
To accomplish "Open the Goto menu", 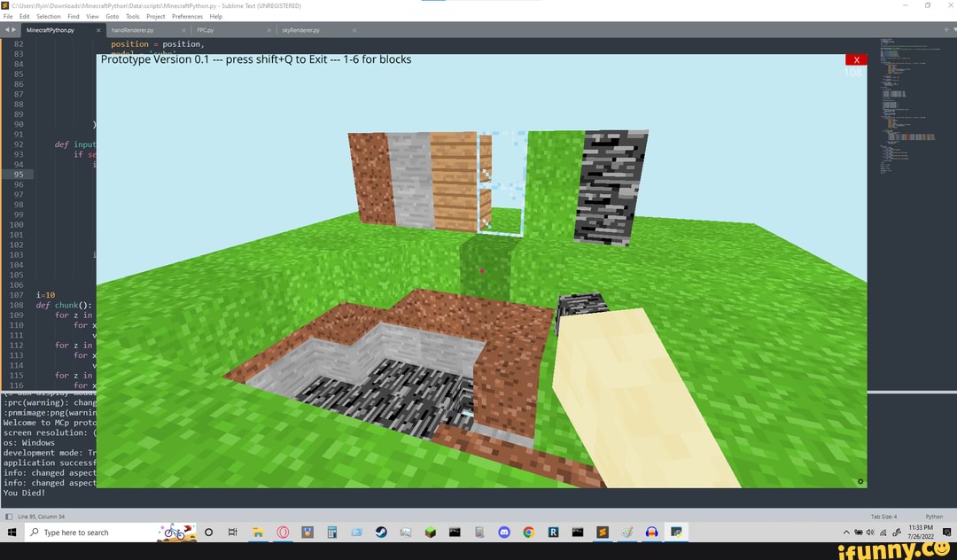I will pos(113,17).
